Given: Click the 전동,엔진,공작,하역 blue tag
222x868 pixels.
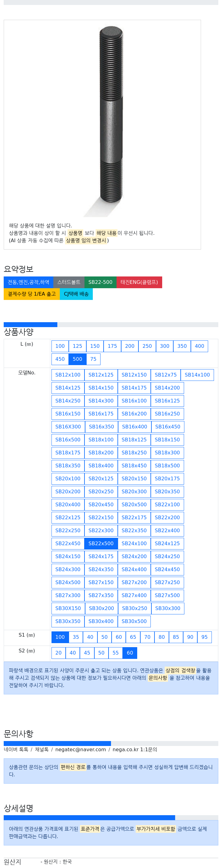Looking at the screenshot, I should coord(29,282).
